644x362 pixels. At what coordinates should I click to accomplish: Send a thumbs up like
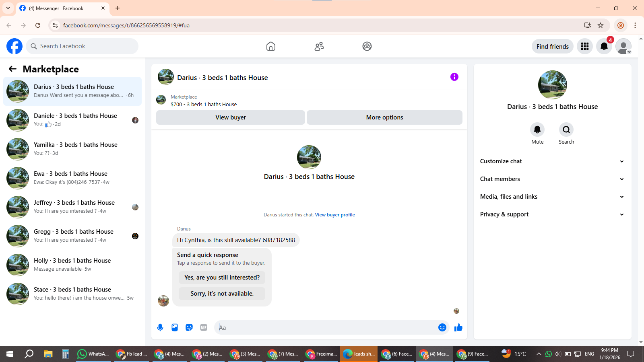coord(458,327)
